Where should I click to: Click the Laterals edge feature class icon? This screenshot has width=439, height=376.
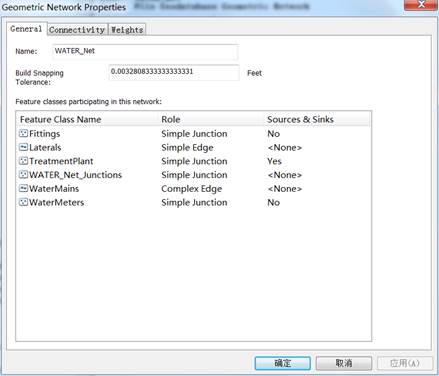(23, 147)
